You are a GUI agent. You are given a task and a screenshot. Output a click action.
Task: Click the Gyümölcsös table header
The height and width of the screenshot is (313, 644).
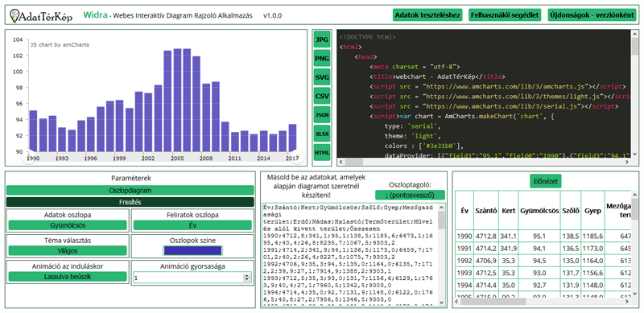click(539, 211)
